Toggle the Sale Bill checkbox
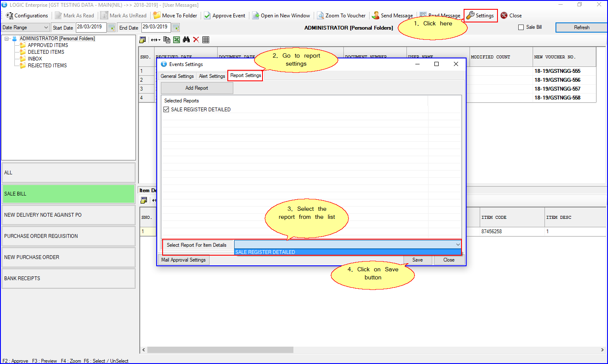Screen dimensions: 608x364 pyautogui.click(x=521, y=27)
